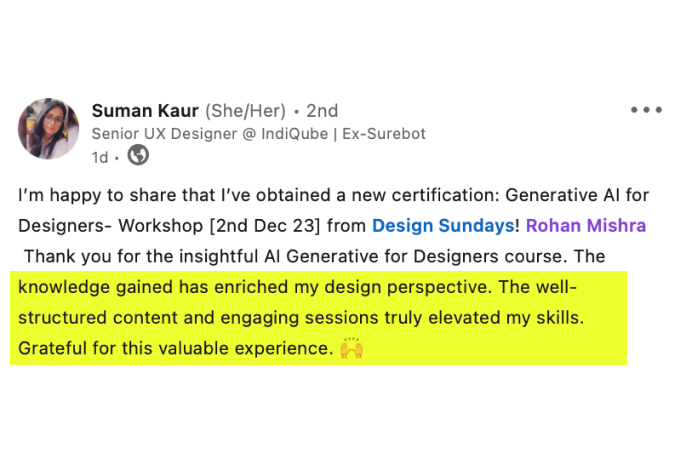Viewport: 686px width, 455px height.
Task: Click the raised hands emoji
Action: point(351,349)
